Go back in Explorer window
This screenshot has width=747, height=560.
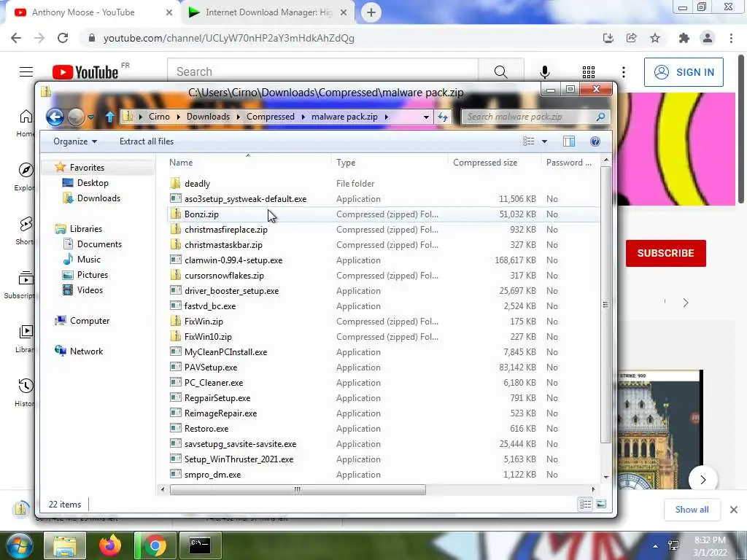point(55,117)
